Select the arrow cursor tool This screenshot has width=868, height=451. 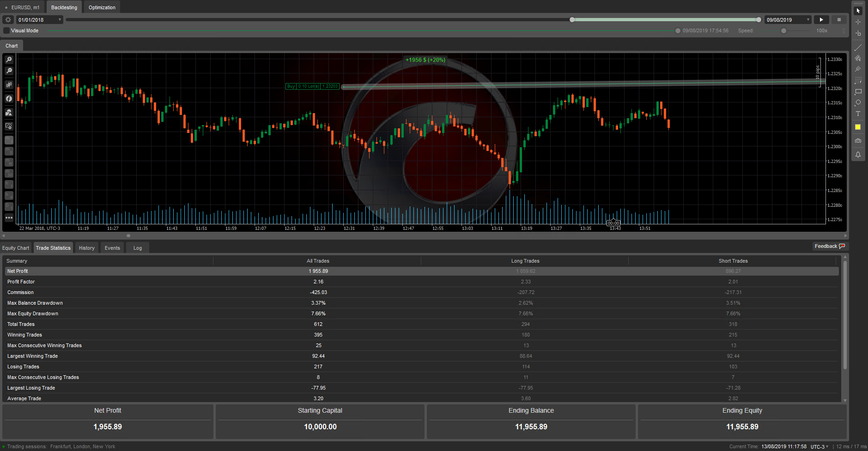[858, 11]
